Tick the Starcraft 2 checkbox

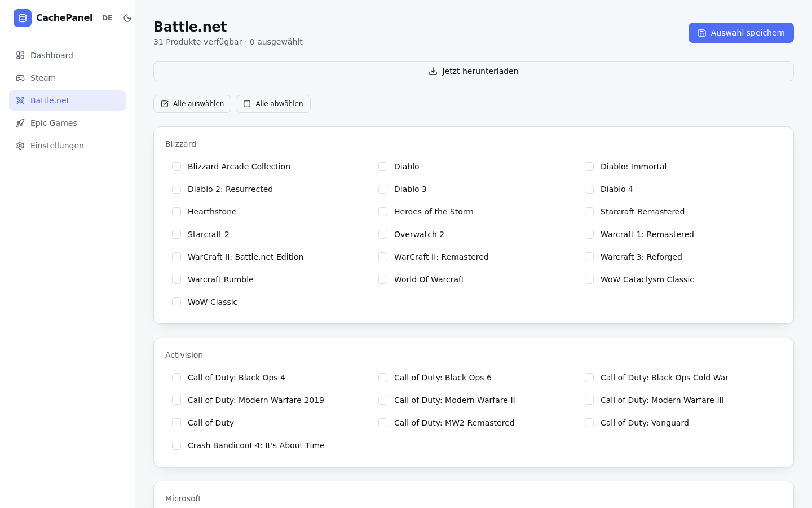click(x=176, y=234)
